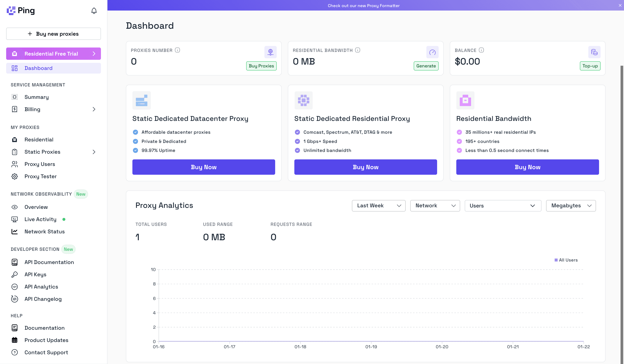Click the Ping logo icon
The image size is (624, 364).
click(x=11, y=10)
